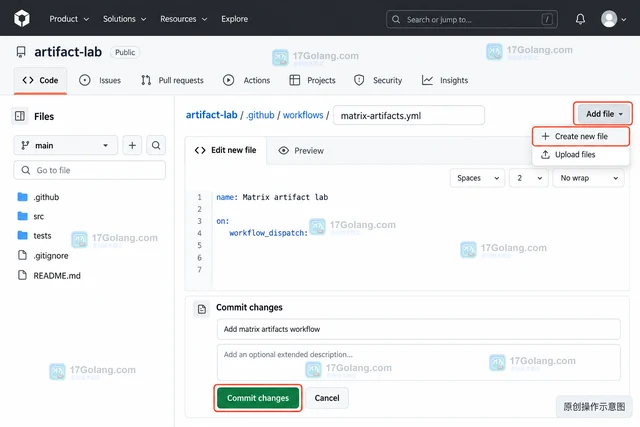Click the commit file icon beside Commit changes

coord(202,309)
